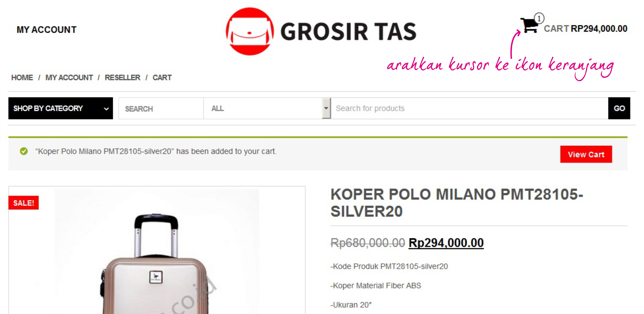
Task: Open RESELLER menu item
Action: [x=123, y=78]
